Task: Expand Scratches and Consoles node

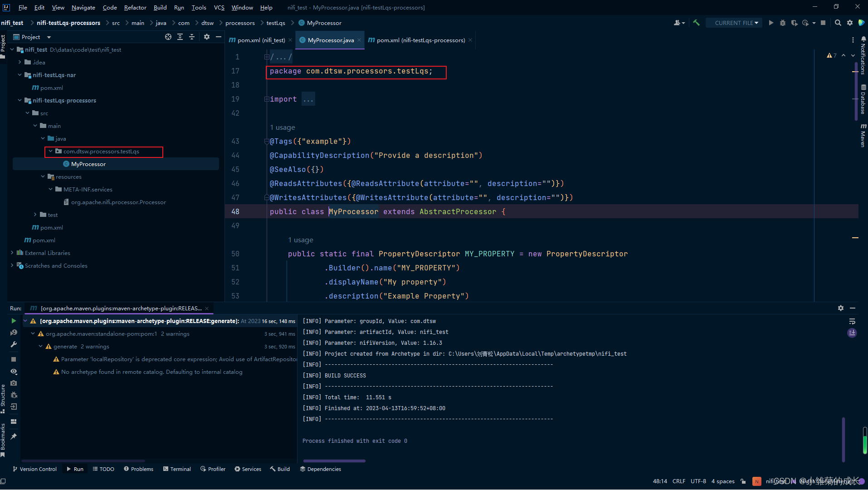Action: click(12, 265)
